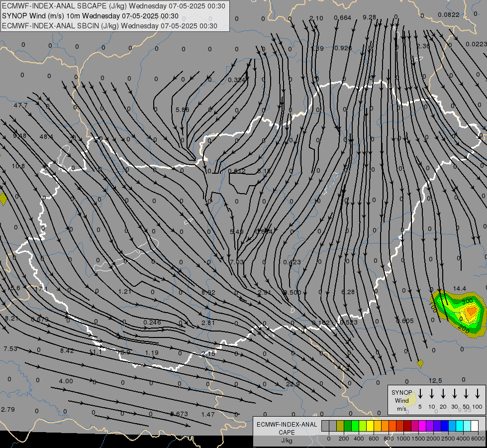Click the map value '0.664' at top
Viewport: 487px width, 448px height.
pos(343,18)
